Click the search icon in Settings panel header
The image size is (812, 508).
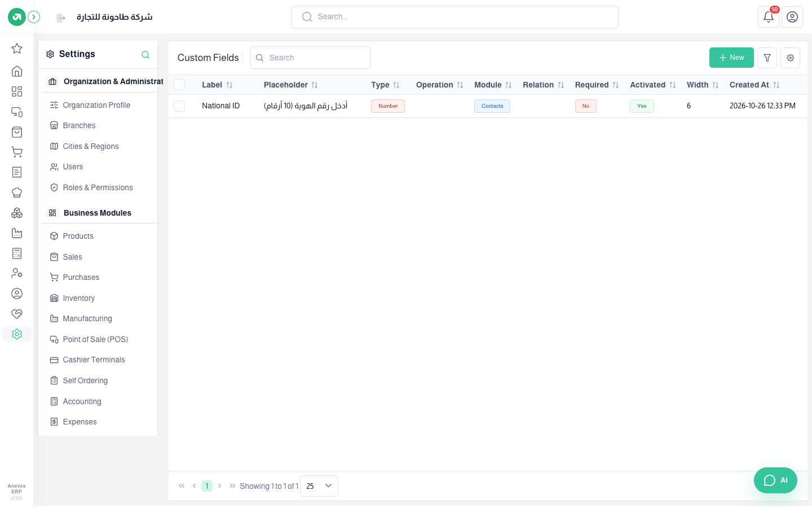(x=145, y=55)
